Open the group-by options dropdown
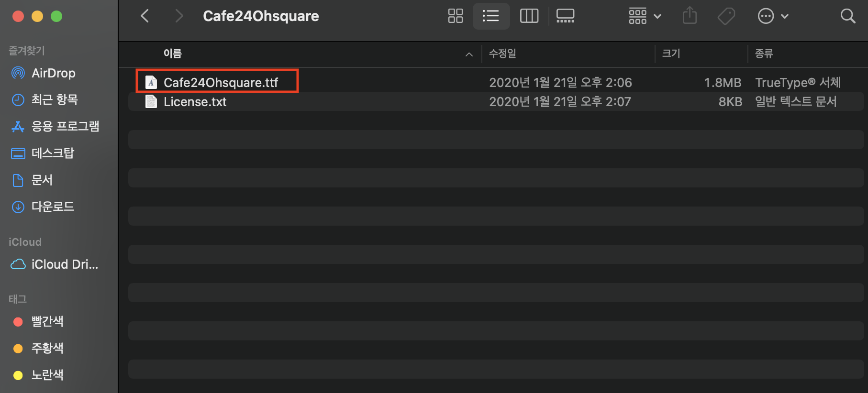 point(645,16)
